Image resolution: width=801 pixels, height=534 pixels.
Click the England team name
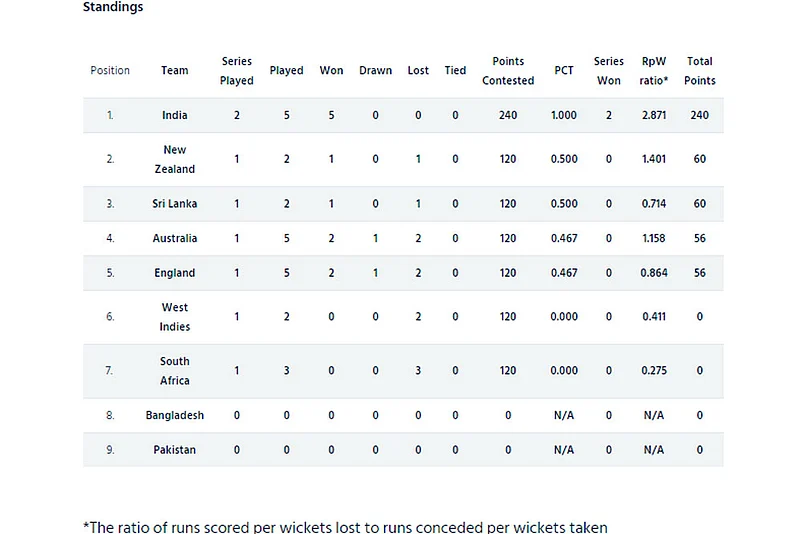coord(175,273)
